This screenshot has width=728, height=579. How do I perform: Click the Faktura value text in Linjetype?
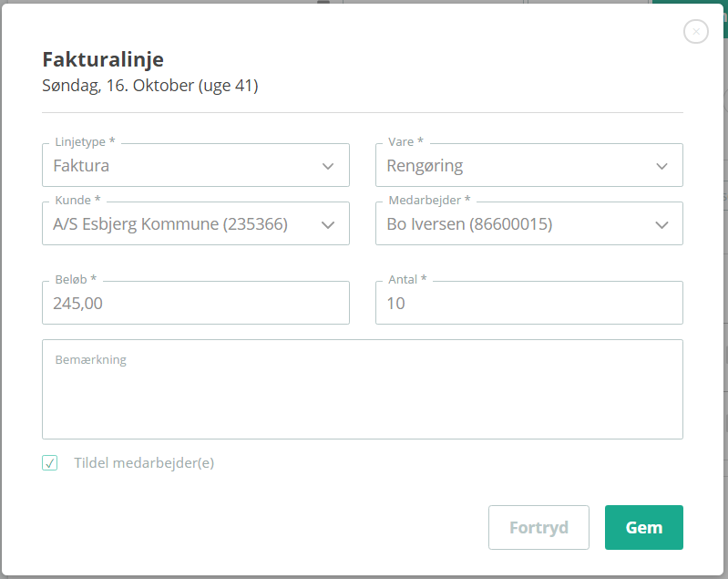tap(81, 166)
